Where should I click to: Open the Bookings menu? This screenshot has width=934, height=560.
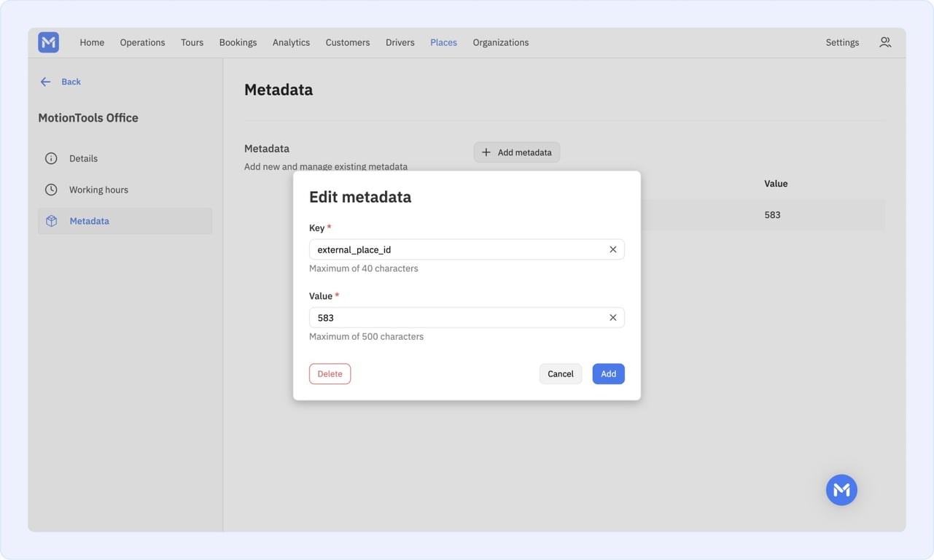(238, 42)
